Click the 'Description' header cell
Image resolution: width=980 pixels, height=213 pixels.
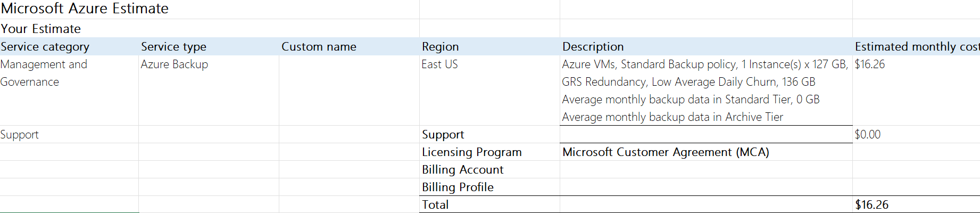click(x=706, y=46)
